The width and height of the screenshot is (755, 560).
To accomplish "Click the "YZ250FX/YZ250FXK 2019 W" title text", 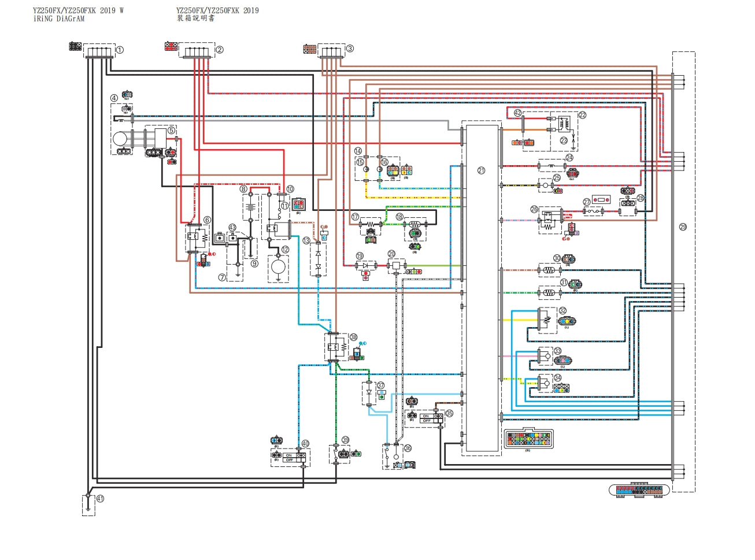I will 78,10.
